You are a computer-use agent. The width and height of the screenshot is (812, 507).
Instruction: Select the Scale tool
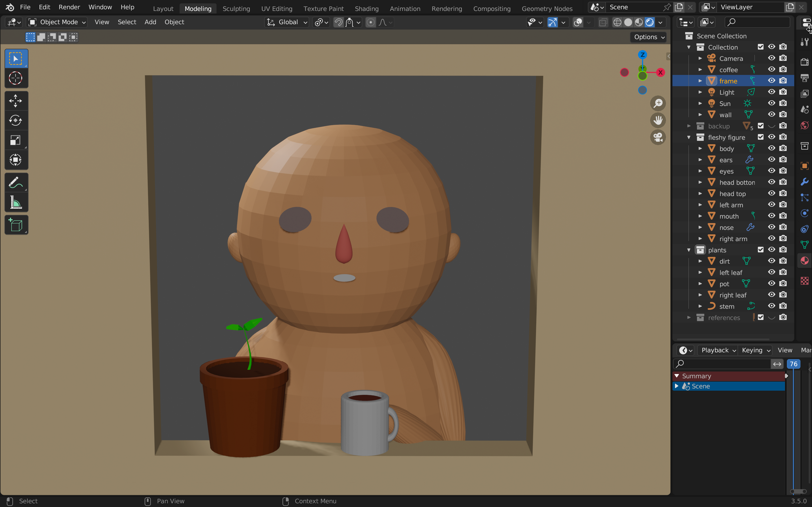pyautogui.click(x=16, y=140)
